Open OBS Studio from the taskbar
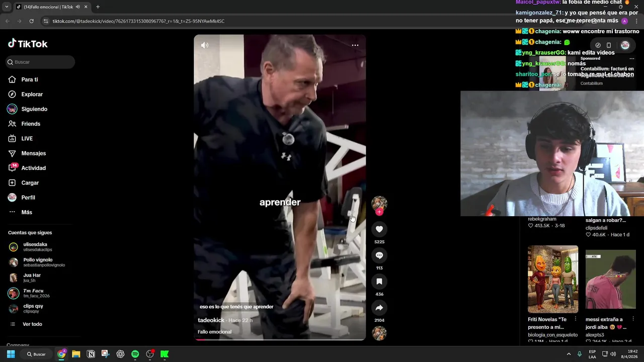 pyautogui.click(x=150, y=354)
